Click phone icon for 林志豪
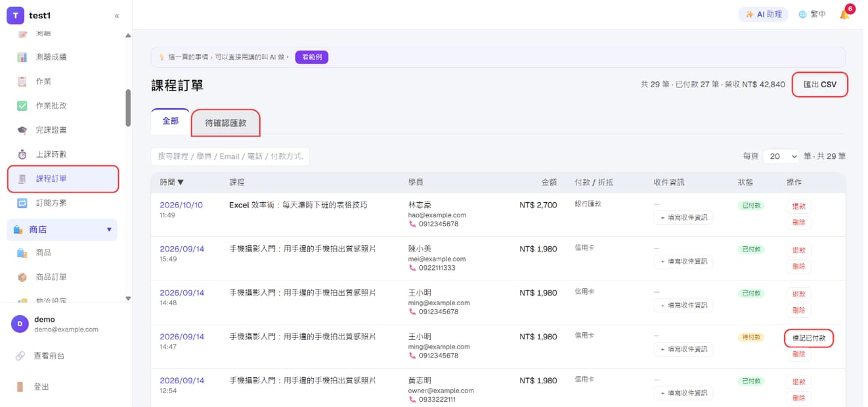The height and width of the screenshot is (407, 868). click(x=412, y=224)
